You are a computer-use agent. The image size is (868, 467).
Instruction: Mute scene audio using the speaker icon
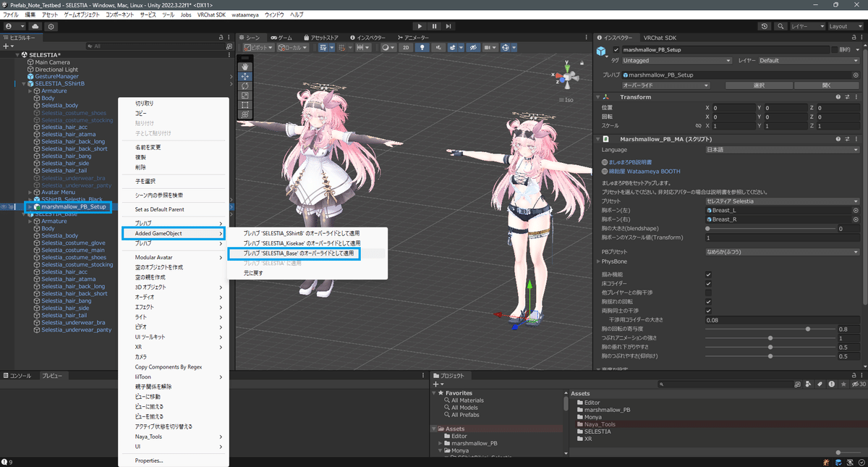[x=439, y=46]
